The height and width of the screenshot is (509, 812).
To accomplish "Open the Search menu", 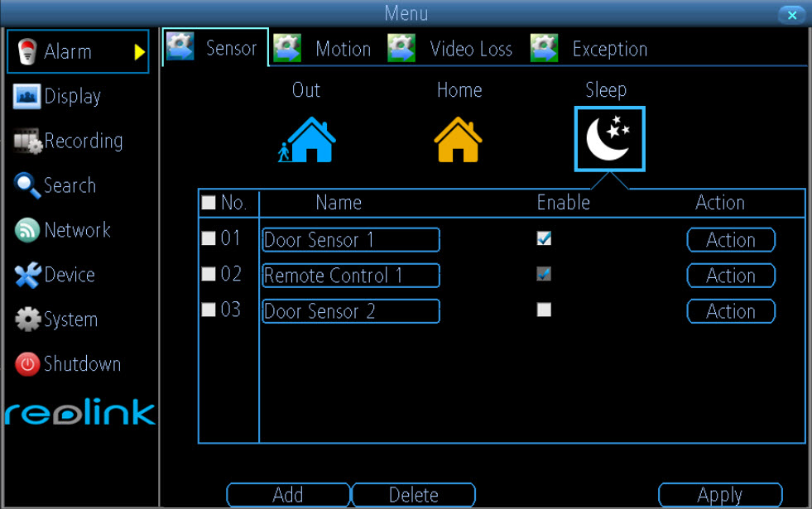I will [70, 185].
